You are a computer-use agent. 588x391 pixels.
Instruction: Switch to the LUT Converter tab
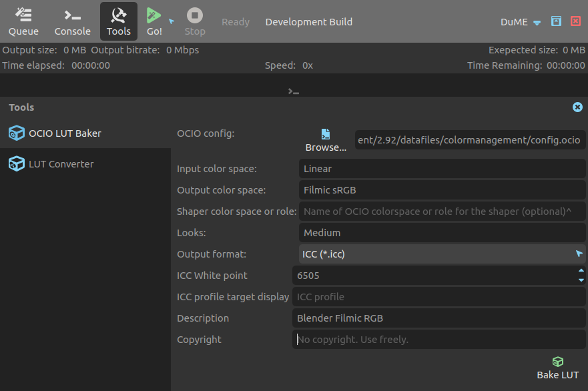click(x=61, y=164)
